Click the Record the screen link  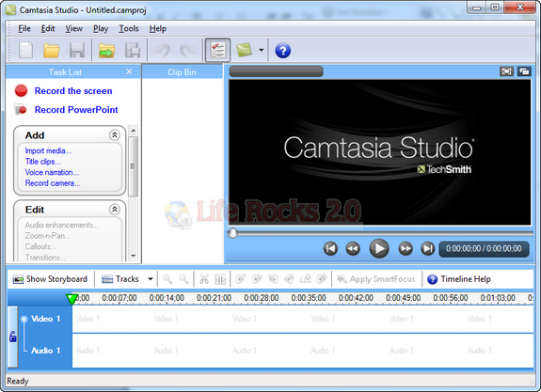[73, 91]
